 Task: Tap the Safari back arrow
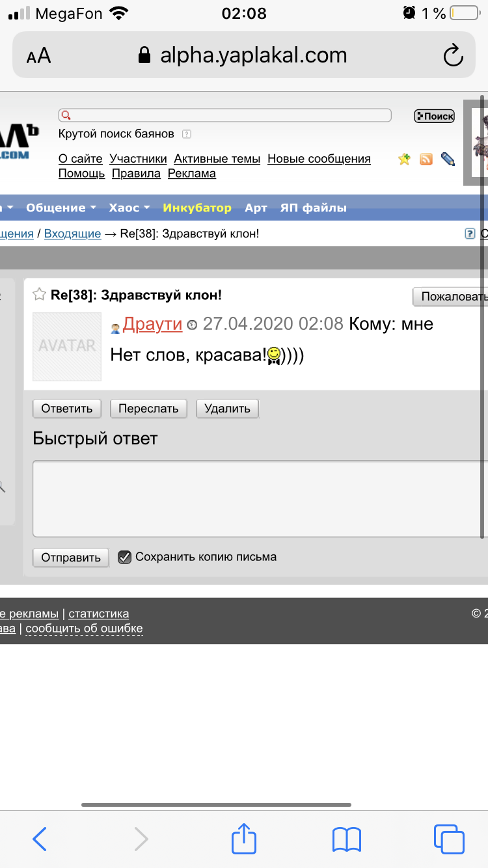pyautogui.click(x=40, y=839)
